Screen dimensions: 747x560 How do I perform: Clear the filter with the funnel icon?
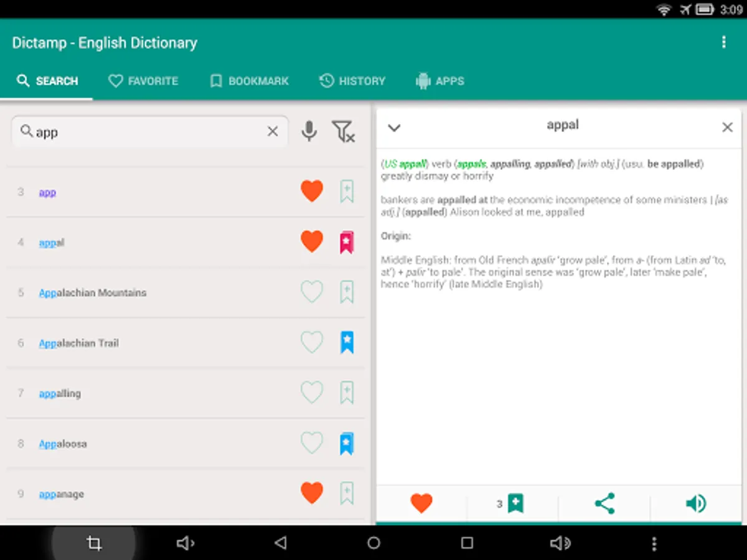tap(343, 131)
